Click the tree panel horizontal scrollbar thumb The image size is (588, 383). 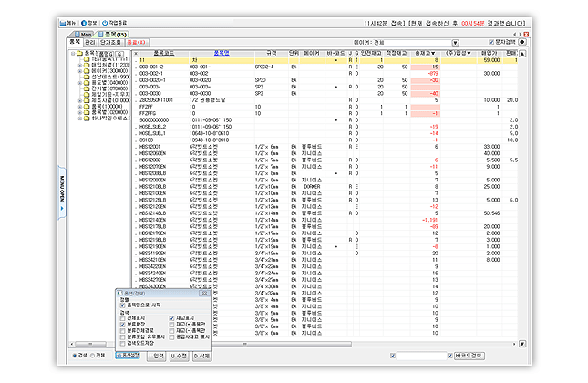(x=91, y=344)
